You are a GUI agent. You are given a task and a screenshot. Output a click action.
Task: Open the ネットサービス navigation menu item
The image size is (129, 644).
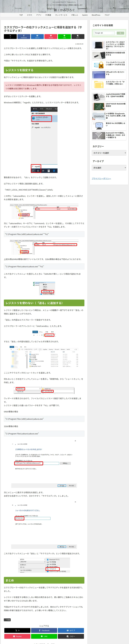point(61,15)
